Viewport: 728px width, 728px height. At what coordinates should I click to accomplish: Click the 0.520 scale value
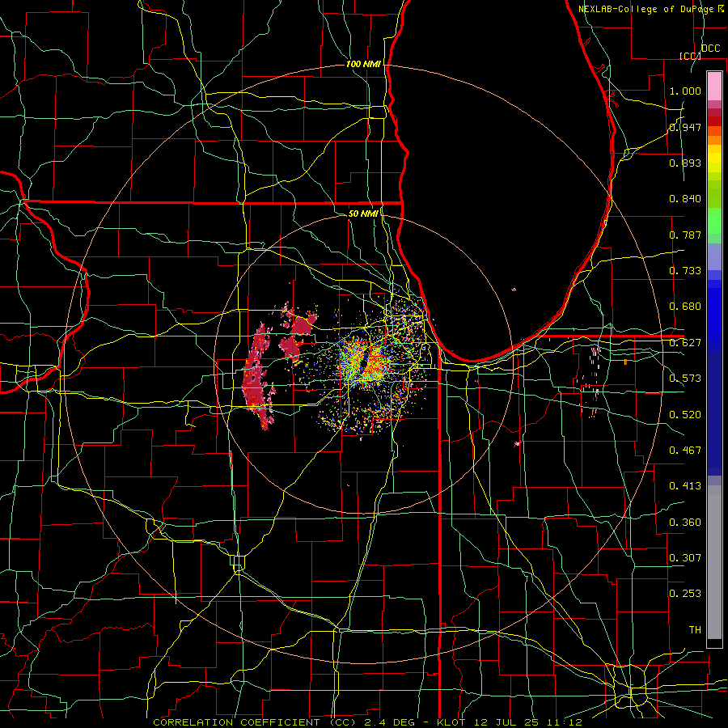685,415
